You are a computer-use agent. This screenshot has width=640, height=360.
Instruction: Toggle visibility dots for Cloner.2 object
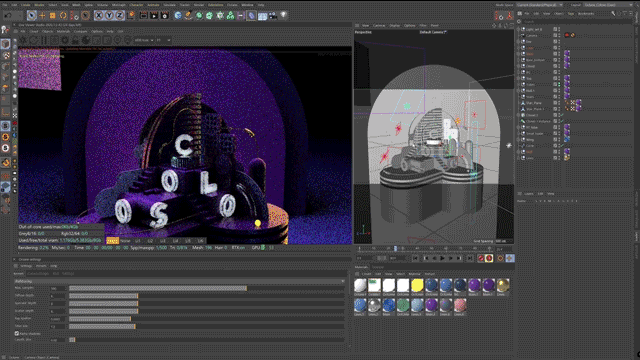coord(559,115)
